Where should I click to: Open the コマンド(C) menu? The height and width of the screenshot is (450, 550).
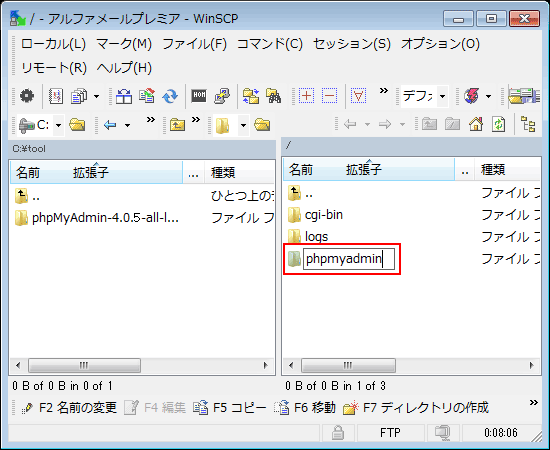[270, 44]
